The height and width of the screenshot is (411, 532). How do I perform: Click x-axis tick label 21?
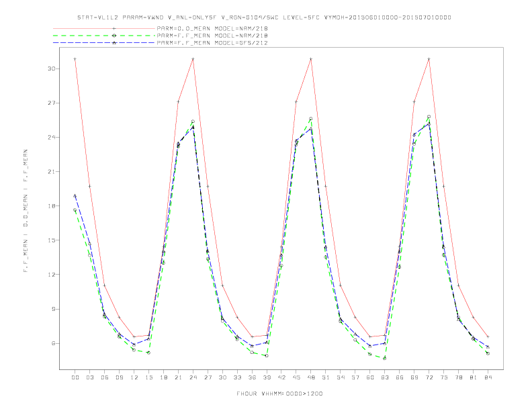coord(178,377)
